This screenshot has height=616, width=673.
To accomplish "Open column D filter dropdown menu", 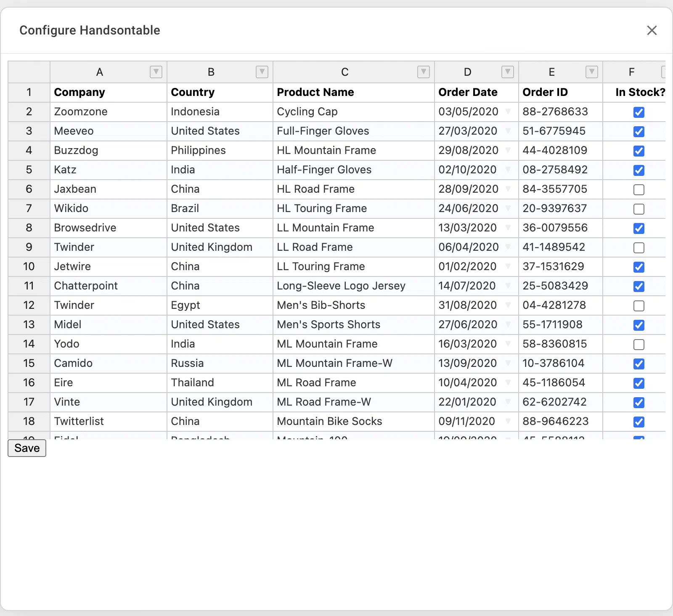I will coord(508,72).
